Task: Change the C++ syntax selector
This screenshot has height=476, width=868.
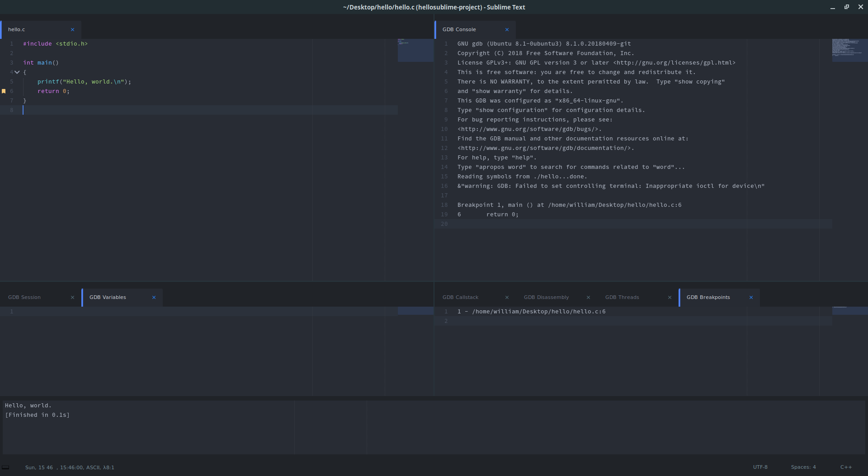Action: (846, 467)
